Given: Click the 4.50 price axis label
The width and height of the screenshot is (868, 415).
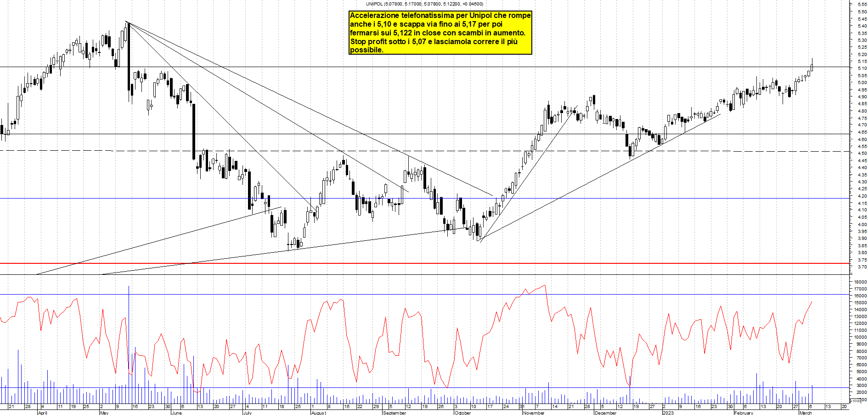Looking at the screenshot, I should pos(862,153).
